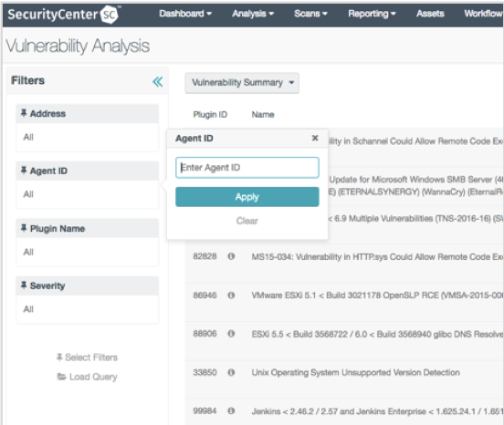Click the All value under Address
504x425 pixels.
pyautogui.click(x=28, y=137)
